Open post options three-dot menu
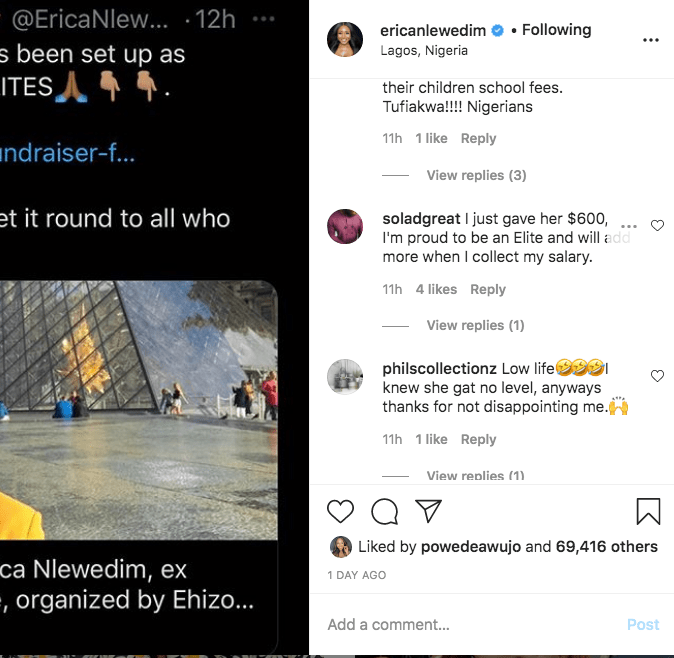 coord(650,40)
